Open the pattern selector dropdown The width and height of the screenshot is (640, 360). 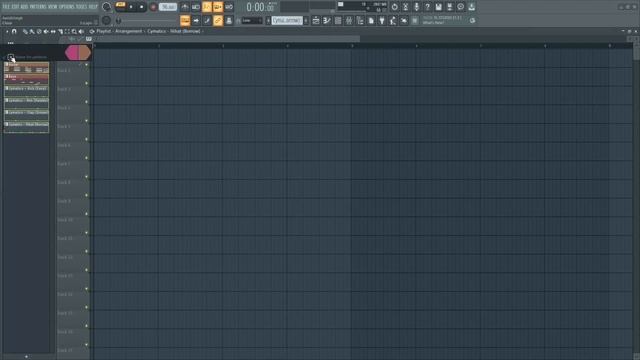tap(287, 20)
